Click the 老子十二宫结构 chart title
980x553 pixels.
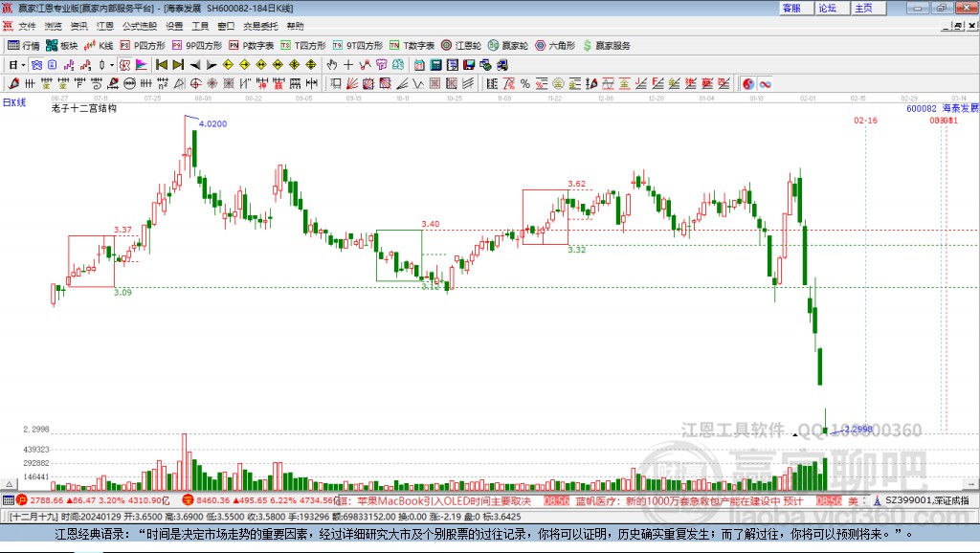(84, 108)
